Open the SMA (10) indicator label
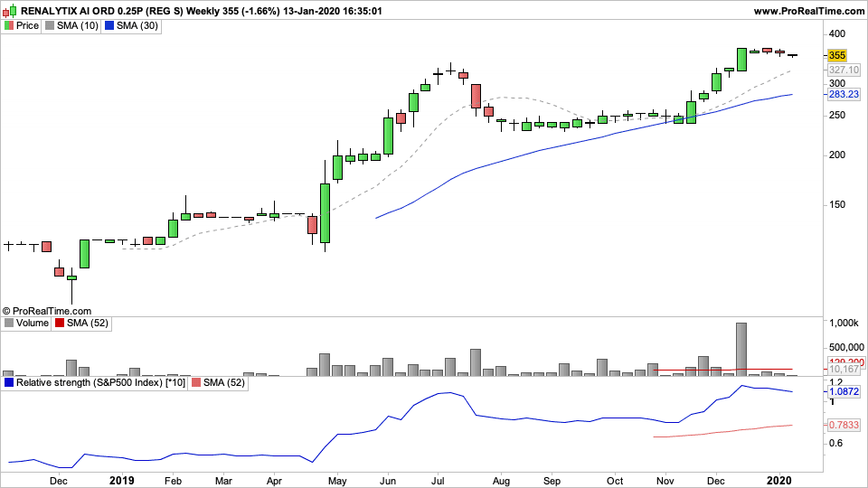 78,25
